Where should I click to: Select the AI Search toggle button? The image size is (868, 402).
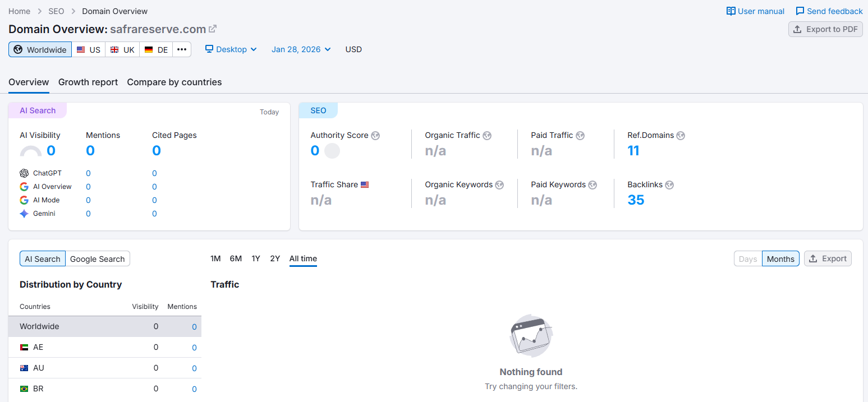[43, 258]
